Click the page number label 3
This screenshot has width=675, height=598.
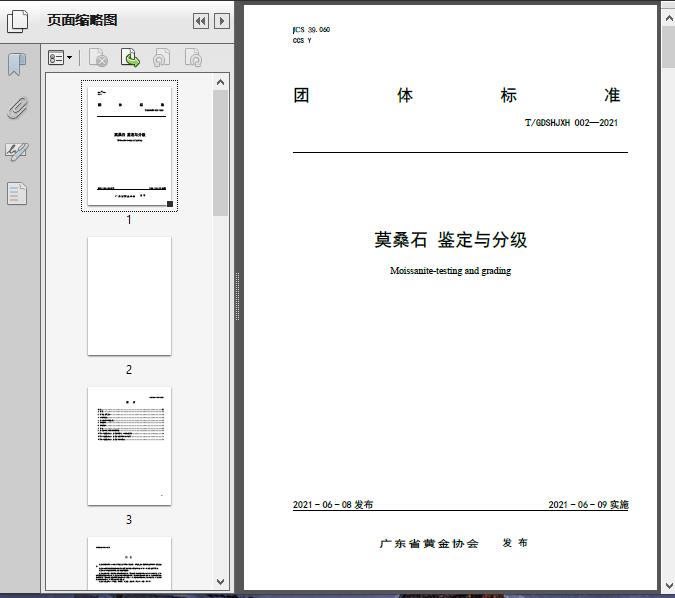[x=129, y=520]
